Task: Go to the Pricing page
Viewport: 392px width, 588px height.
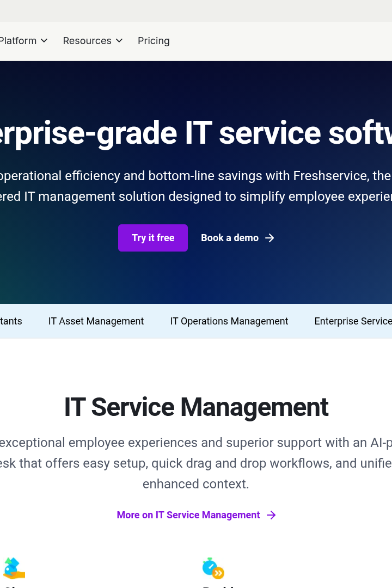Action: [x=154, y=40]
